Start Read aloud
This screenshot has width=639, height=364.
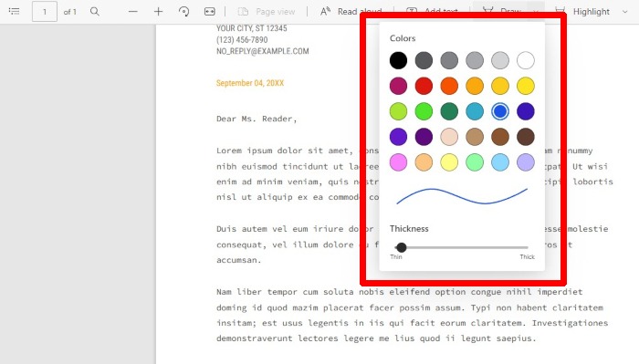tap(351, 12)
